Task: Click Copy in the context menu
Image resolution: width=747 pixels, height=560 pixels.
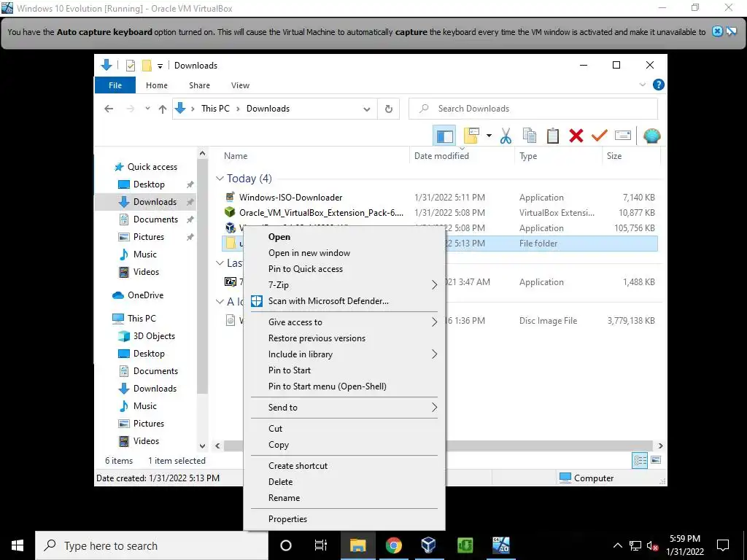Action: click(344, 445)
